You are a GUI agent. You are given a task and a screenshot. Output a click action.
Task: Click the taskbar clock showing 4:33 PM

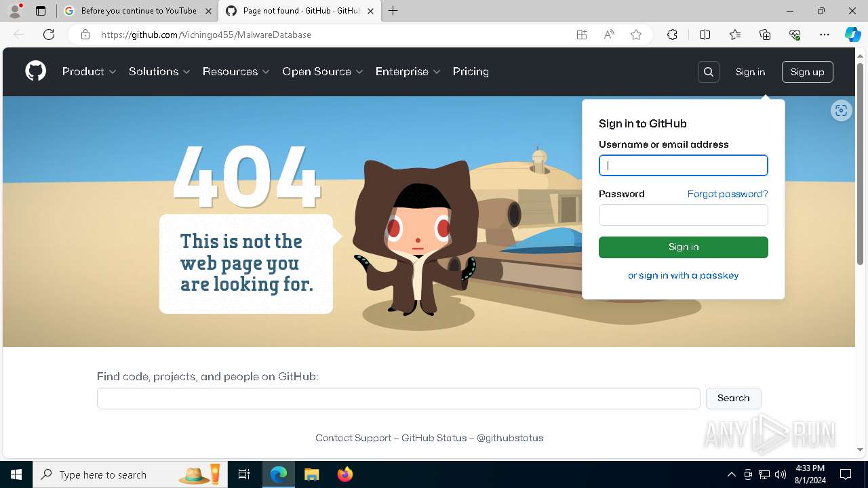(810, 474)
